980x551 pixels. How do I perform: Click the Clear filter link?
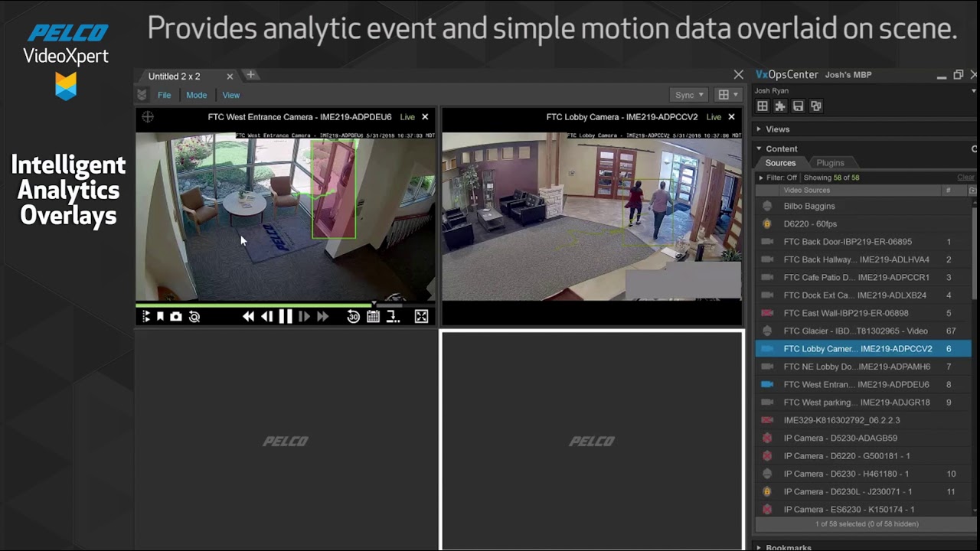pyautogui.click(x=965, y=178)
